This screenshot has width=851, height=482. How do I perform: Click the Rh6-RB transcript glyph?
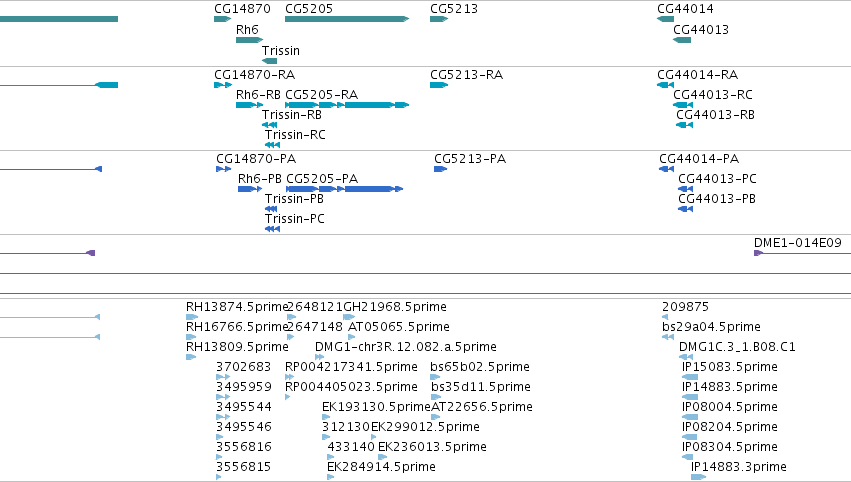(250, 105)
